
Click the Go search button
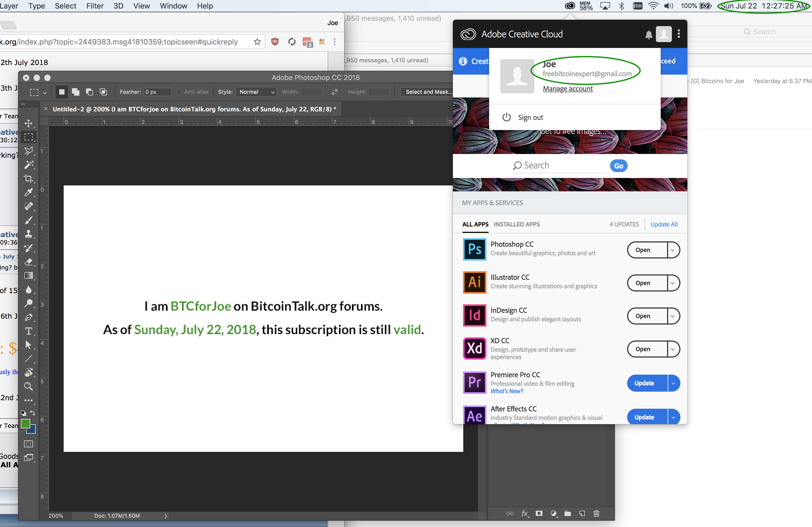click(x=619, y=166)
